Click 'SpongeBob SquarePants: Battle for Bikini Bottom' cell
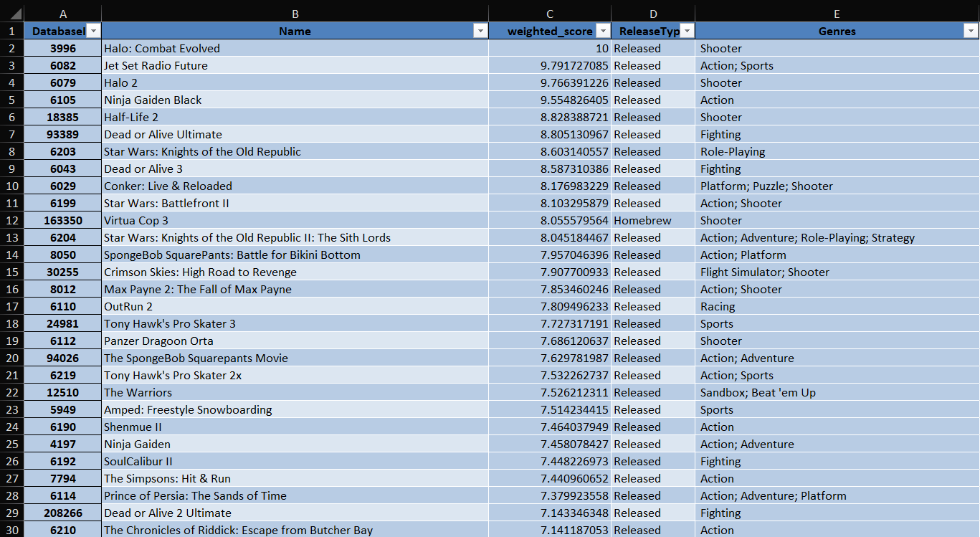Viewport: 980px width, 537px height. [295, 255]
